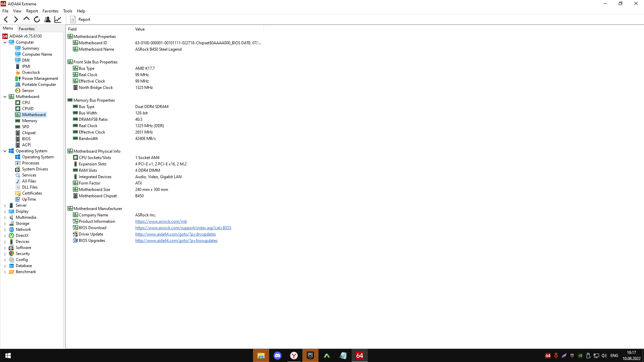
Task: Select the Motherboard Name row
Action: pos(165,49)
